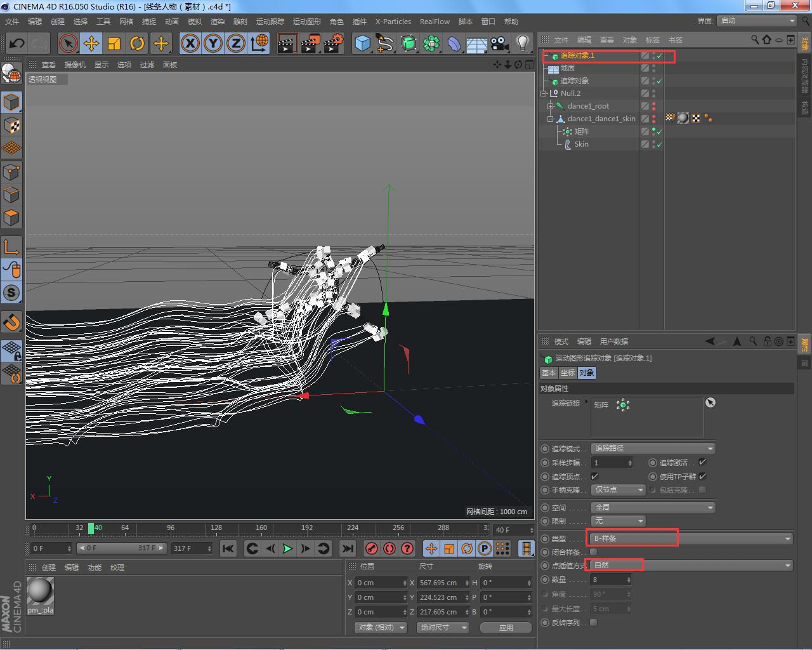Click the record active objects button
The image size is (812, 650).
pos(372,548)
